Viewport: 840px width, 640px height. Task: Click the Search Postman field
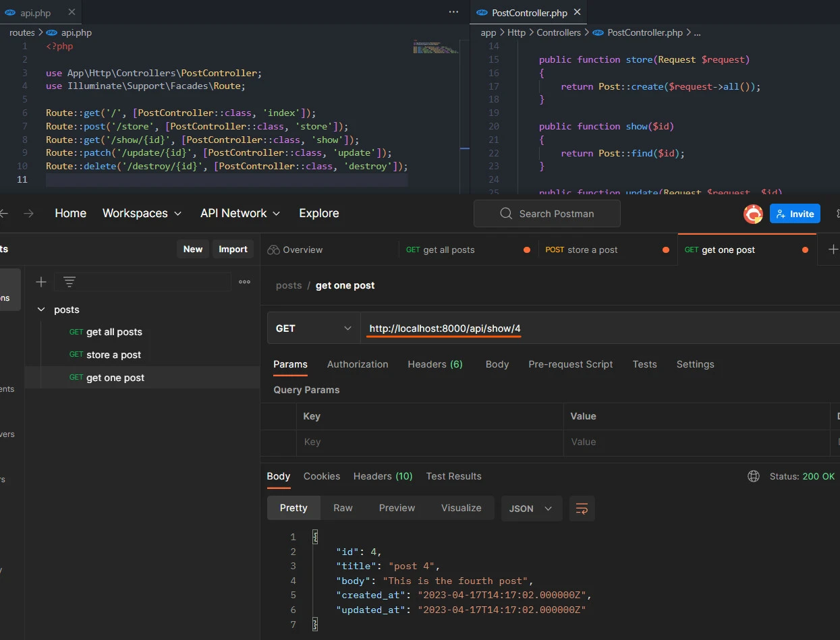(547, 214)
